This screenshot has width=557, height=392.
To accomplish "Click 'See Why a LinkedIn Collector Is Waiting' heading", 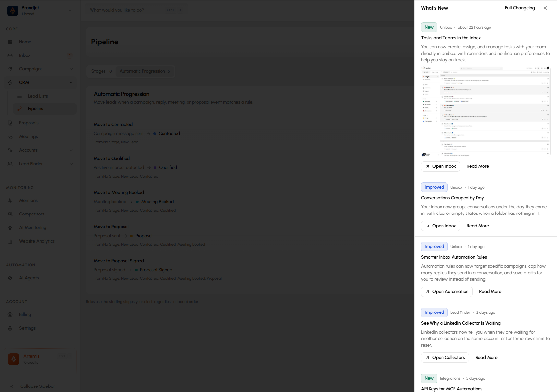I will (x=461, y=323).
